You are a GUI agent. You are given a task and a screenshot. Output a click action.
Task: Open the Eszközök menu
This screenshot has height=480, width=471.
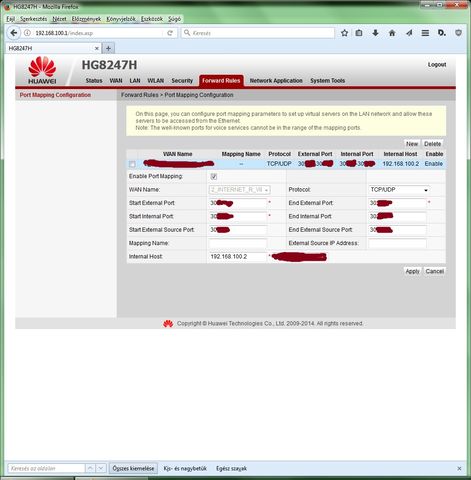[152, 19]
